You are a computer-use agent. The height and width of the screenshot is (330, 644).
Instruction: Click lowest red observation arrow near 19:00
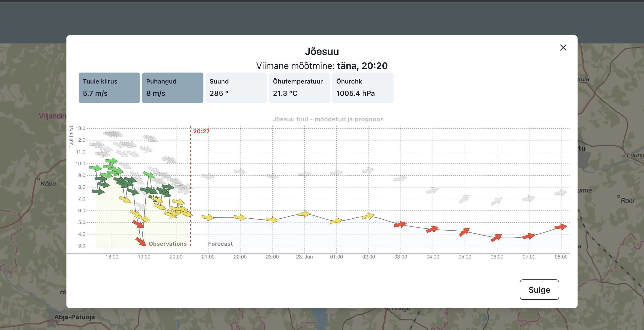point(141,242)
